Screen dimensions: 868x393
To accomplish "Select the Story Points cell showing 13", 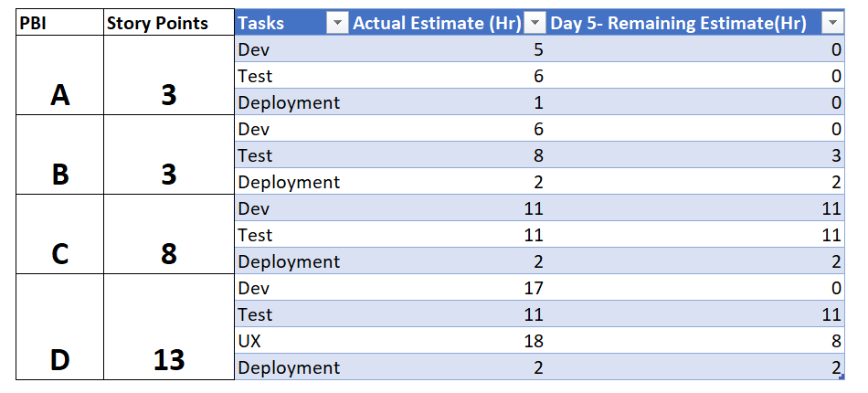I will [169, 326].
